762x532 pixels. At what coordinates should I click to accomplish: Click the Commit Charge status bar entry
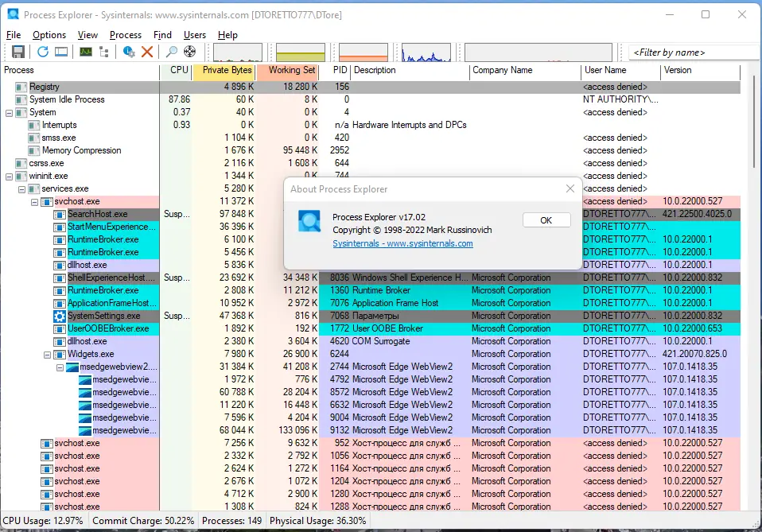pos(143,521)
